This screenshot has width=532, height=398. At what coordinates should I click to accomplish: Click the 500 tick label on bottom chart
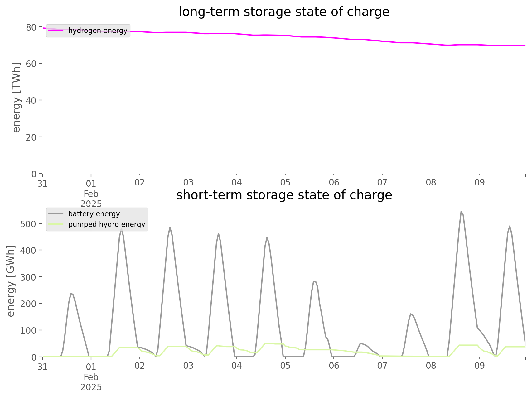29,224
